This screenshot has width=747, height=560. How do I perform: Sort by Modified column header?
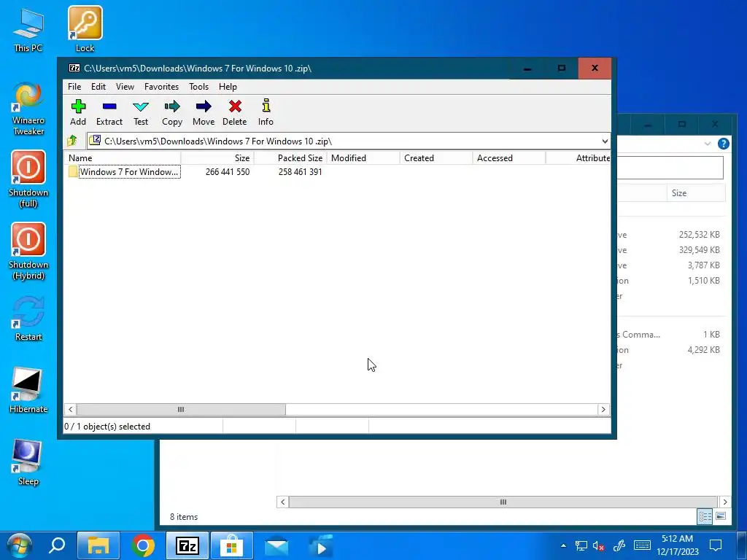coord(363,158)
